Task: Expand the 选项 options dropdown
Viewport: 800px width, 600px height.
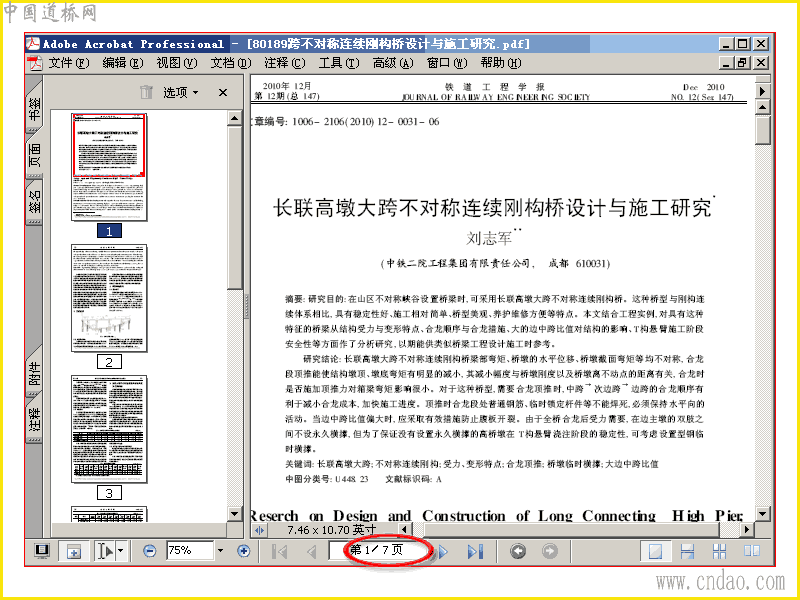Action: coord(181,92)
